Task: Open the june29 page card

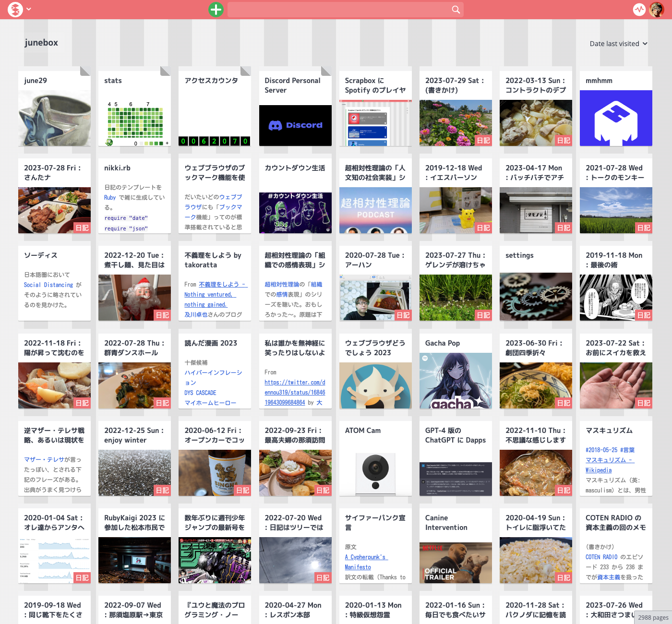Action: tap(54, 106)
